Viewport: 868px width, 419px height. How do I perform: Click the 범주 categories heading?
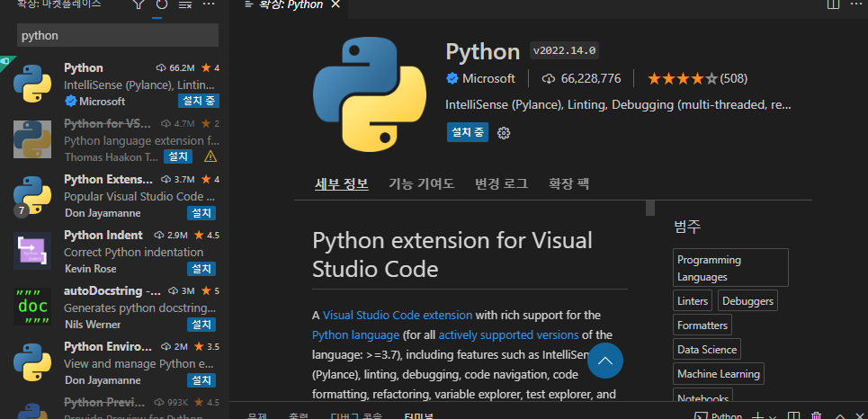pos(687,227)
